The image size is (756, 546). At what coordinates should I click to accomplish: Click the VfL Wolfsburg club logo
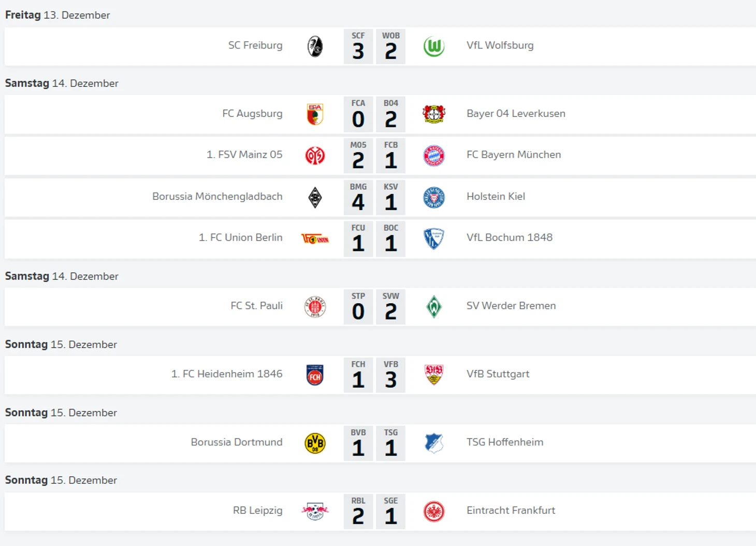point(433,47)
